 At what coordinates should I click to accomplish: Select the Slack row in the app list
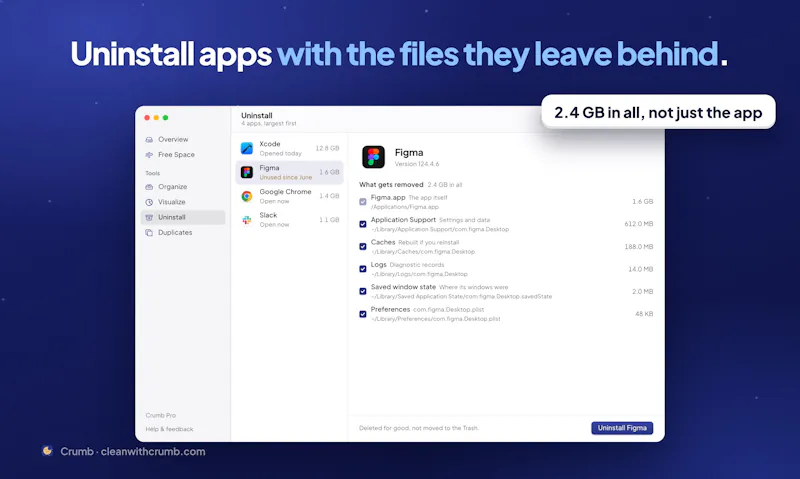[289, 220]
